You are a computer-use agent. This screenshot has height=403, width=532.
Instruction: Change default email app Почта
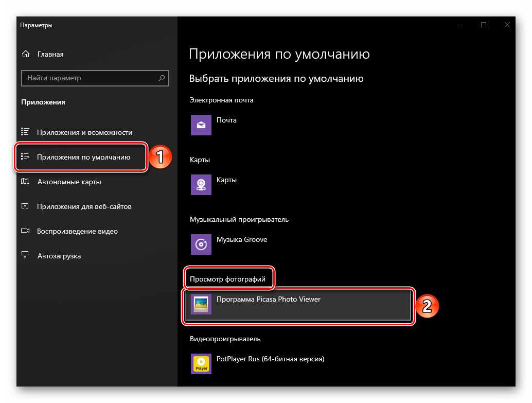tap(226, 120)
